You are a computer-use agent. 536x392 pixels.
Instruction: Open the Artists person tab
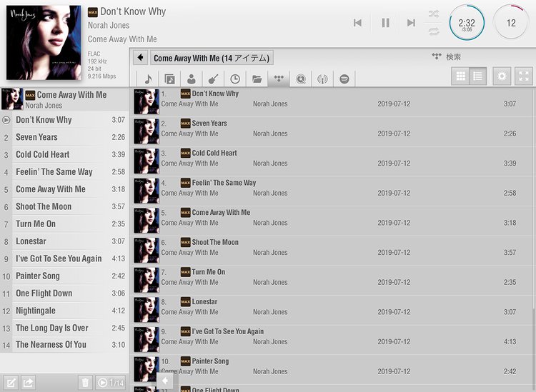pyautogui.click(x=192, y=79)
